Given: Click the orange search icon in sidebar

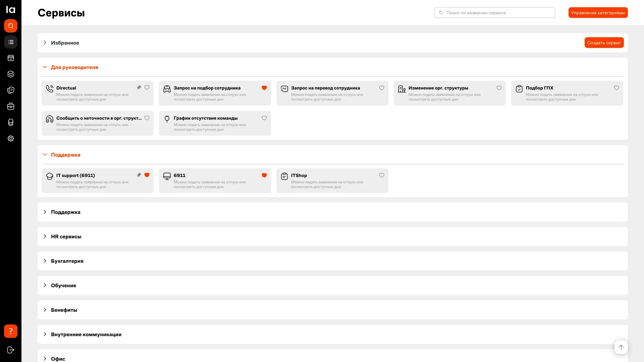Looking at the screenshot, I should pyautogui.click(x=11, y=26).
